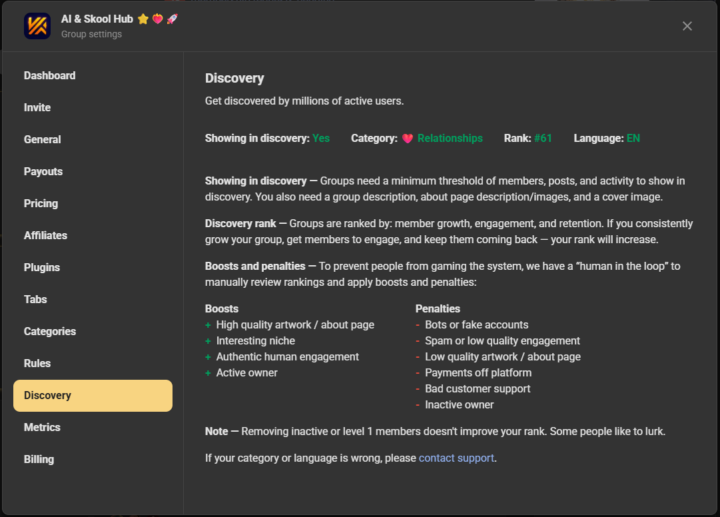Click 'Bots or fake accounts' penalty
Screen dimensions: 720x517
[477, 325]
